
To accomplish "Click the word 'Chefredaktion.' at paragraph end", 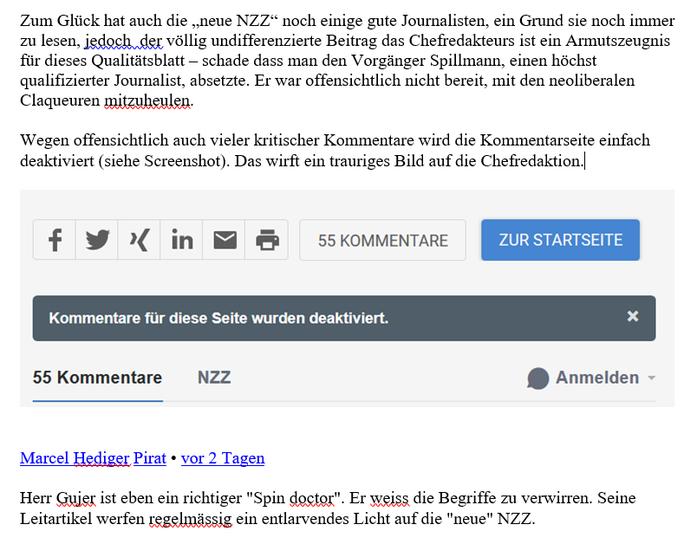I will [x=532, y=161].
